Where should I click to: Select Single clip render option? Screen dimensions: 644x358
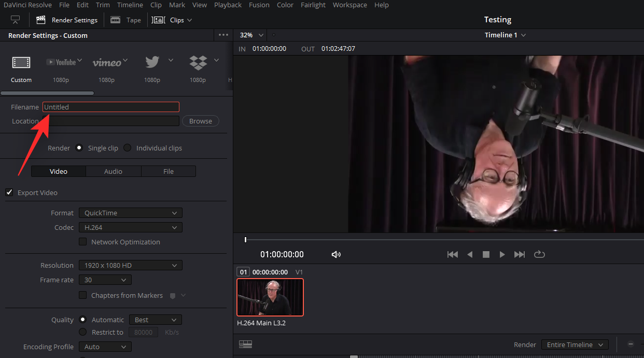79,148
